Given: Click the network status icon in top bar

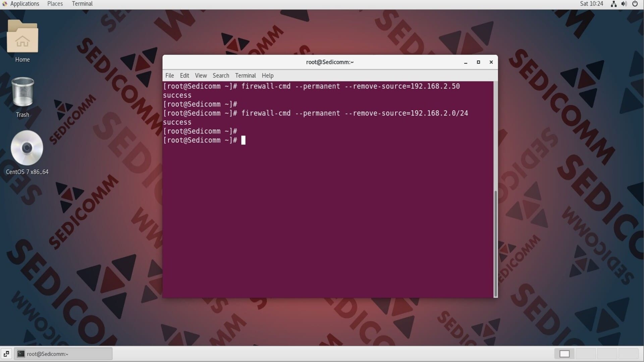Looking at the screenshot, I should (x=613, y=4).
